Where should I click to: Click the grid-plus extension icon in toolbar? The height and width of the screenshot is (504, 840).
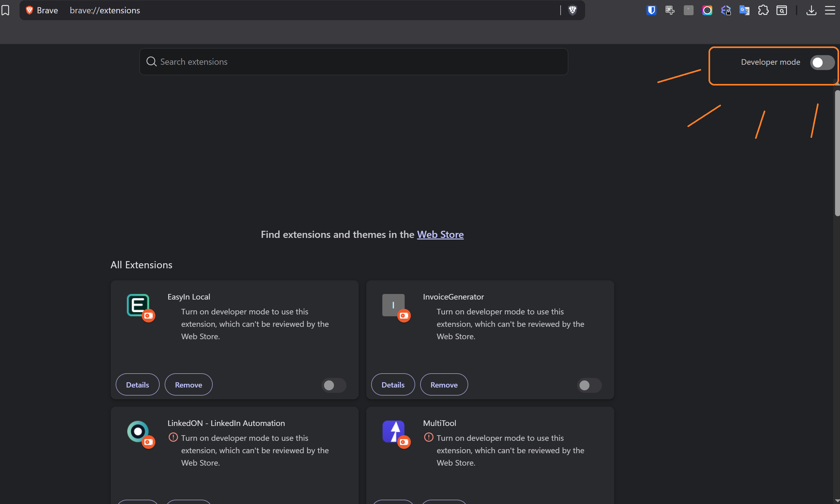pos(670,10)
